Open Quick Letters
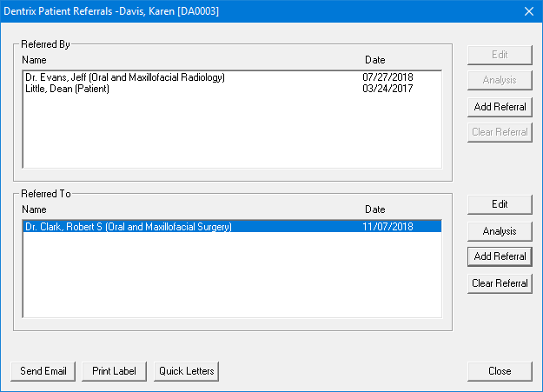 [x=186, y=371]
